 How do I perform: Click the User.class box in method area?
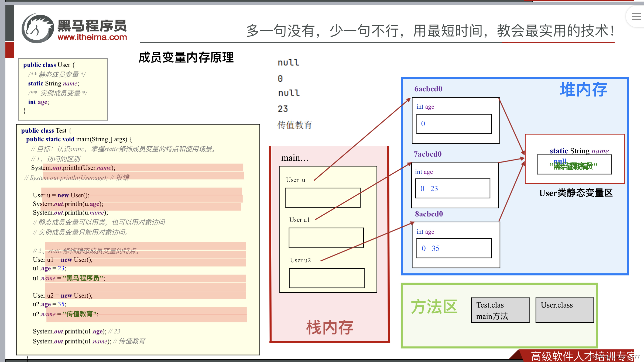point(564,310)
